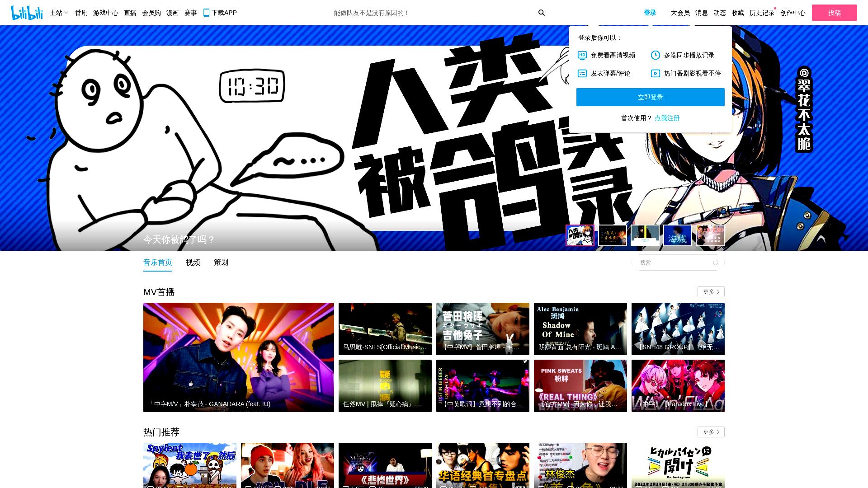Screen dimensions: 868x488
Task: Expand the 主站 dropdown
Action: tap(59, 13)
